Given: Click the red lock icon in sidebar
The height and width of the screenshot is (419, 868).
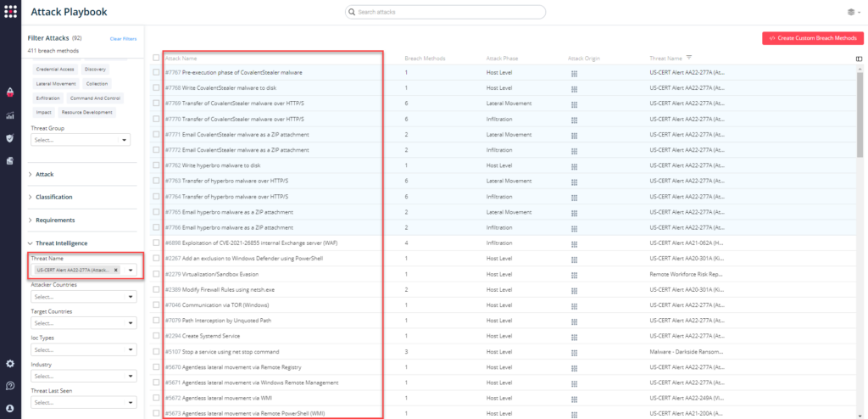Looking at the screenshot, I should (10, 92).
